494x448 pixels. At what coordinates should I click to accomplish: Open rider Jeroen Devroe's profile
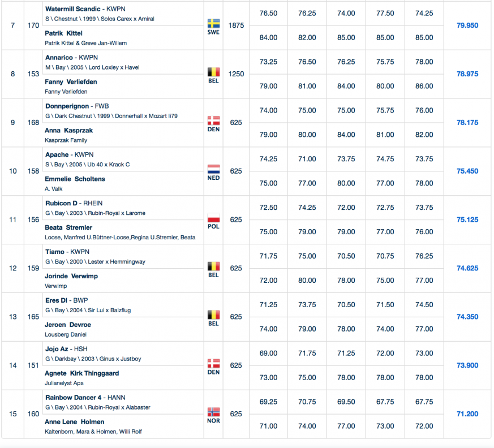pos(67,325)
